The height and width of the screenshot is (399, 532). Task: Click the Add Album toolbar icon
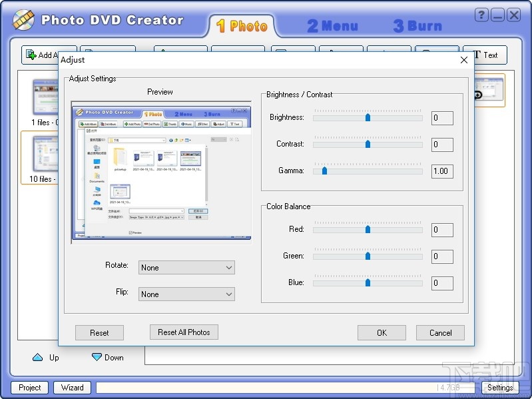pyautogui.click(x=31, y=55)
